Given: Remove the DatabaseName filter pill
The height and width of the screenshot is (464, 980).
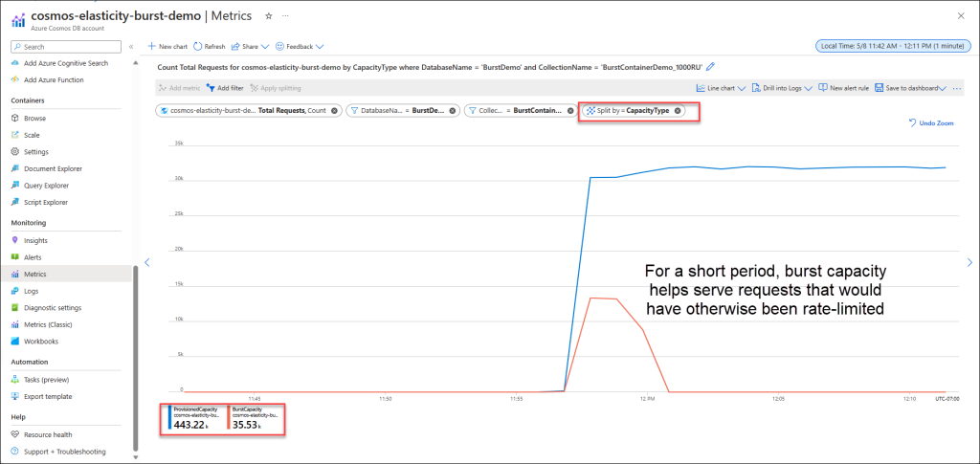Looking at the screenshot, I should coord(452,111).
